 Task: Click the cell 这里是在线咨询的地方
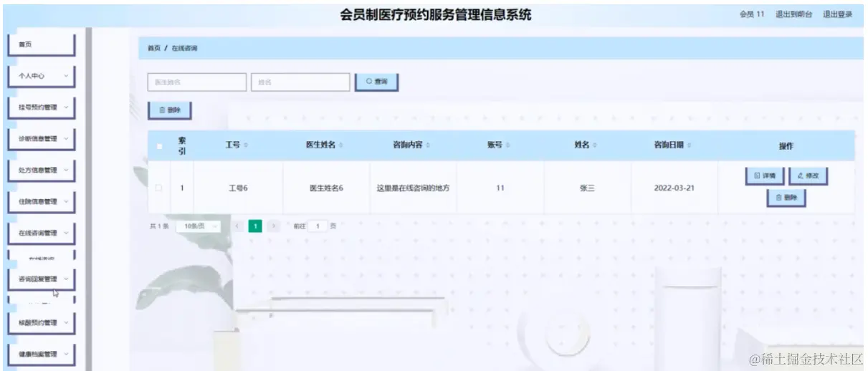point(413,188)
